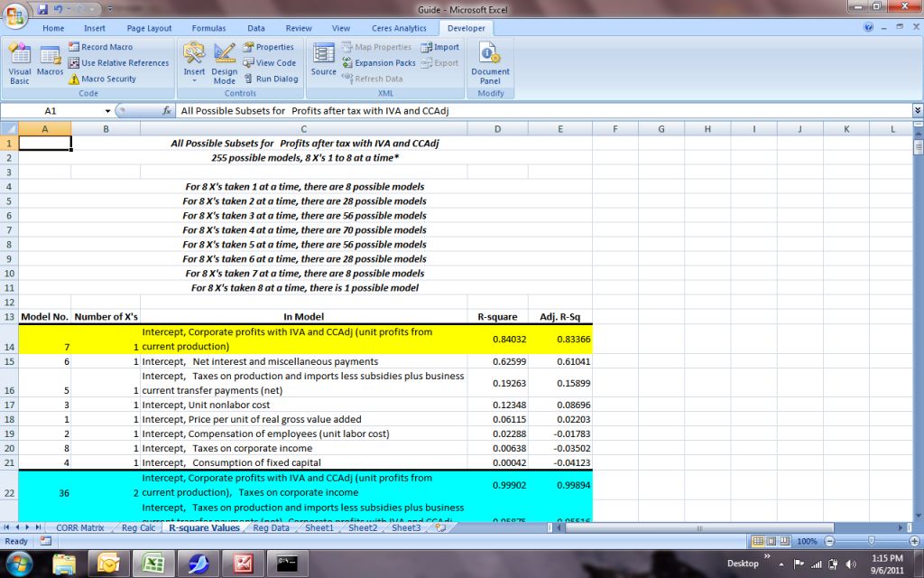The width and height of the screenshot is (924, 578).
Task: Switch to Page Layout view
Action: click(x=772, y=541)
